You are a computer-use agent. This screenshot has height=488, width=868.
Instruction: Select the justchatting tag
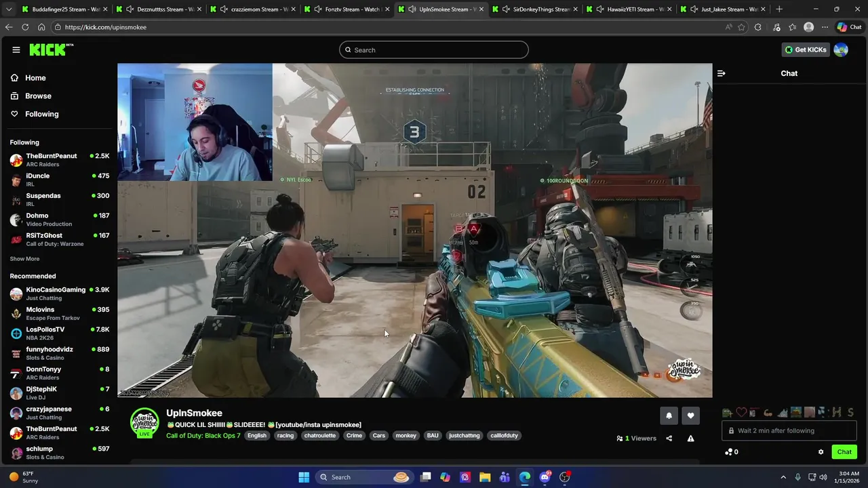click(x=465, y=436)
